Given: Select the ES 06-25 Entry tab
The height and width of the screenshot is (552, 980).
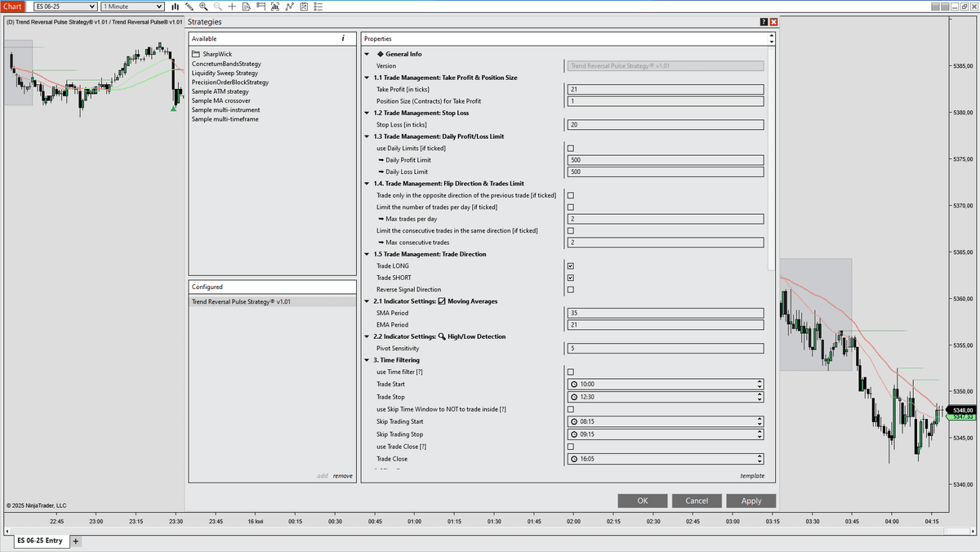Looking at the screenshot, I should pyautogui.click(x=40, y=541).
